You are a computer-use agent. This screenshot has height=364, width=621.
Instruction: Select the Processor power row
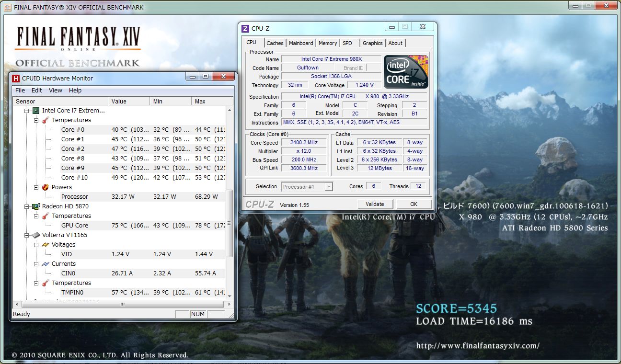pos(119,197)
